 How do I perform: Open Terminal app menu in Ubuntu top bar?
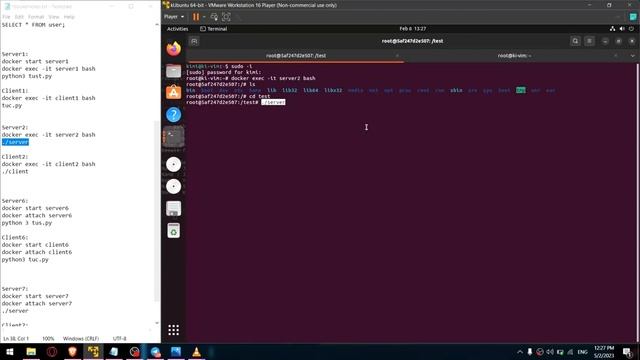(x=213, y=29)
